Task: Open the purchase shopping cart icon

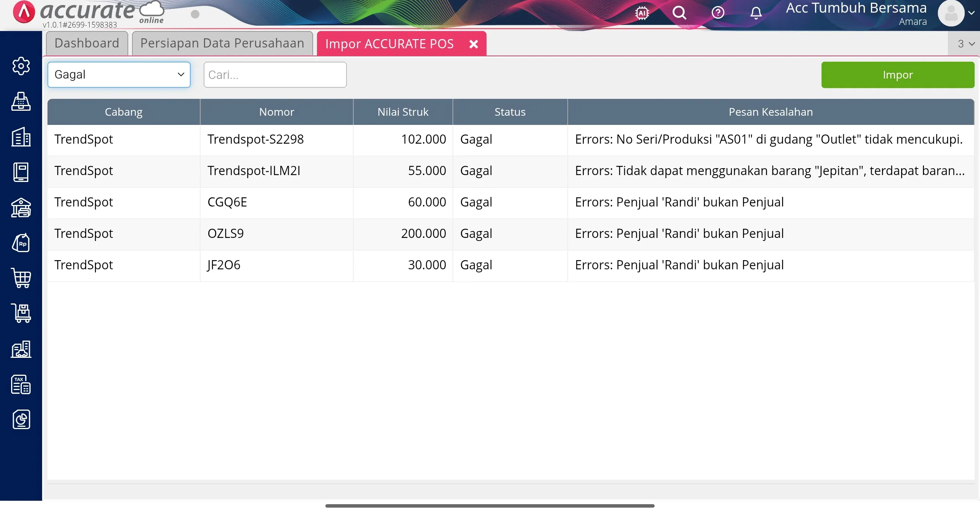Action: 21,278
